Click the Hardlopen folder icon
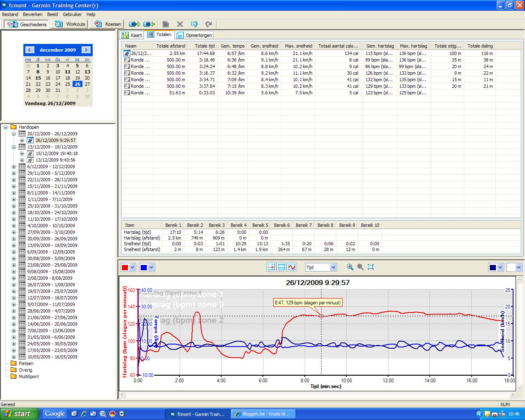Viewport: 525px width, 420px height. pyautogui.click(x=14, y=127)
